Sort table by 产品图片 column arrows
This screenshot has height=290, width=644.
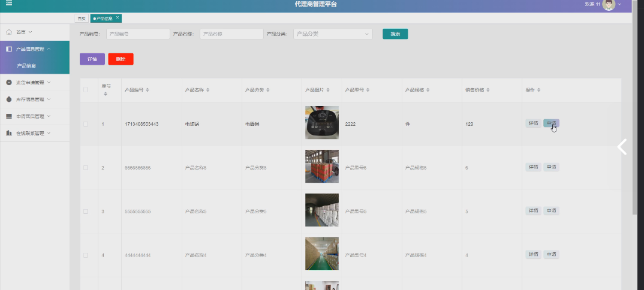coord(328,90)
